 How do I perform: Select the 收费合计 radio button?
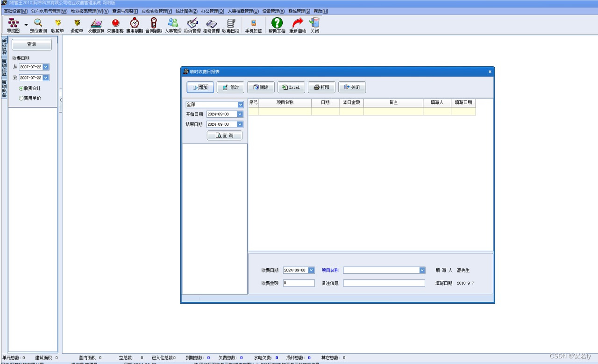pyautogui.click(x=30, y=88)
